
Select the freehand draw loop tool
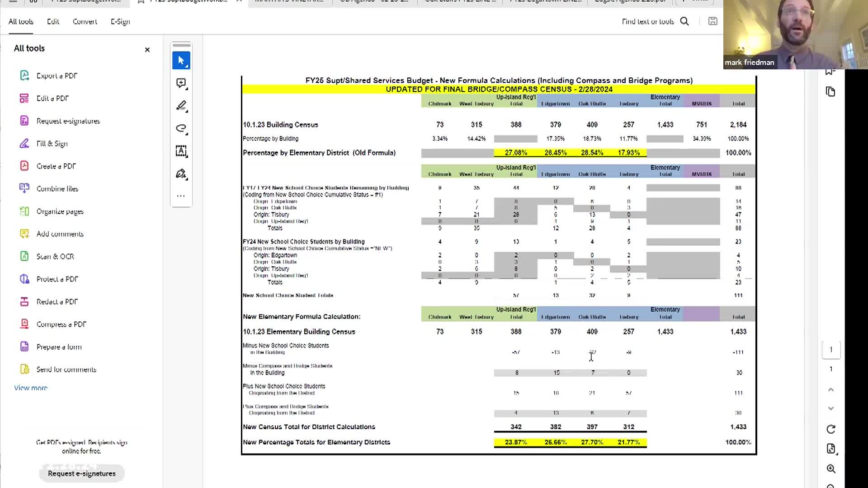tap(181, 128)
